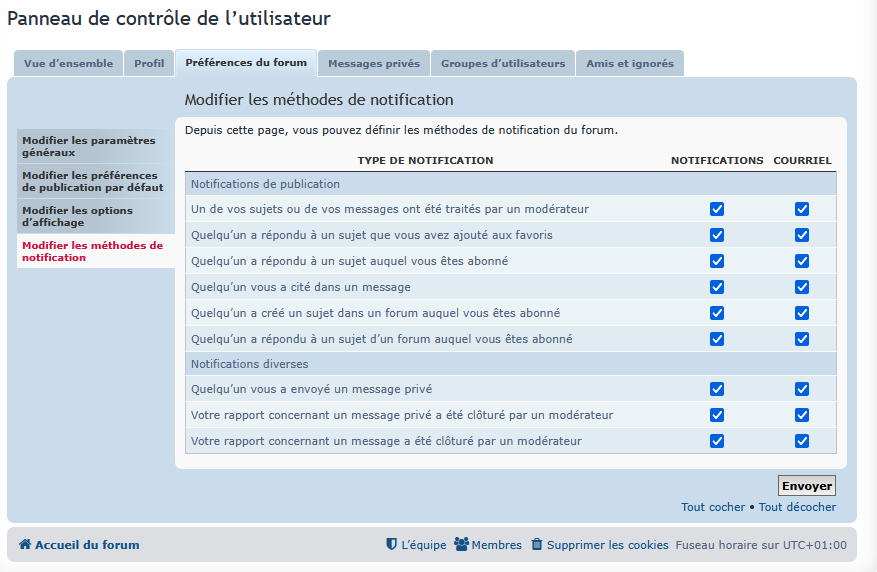This screenshot has width=877, height=572.
Task: Toggle Notifications for closed private message report
Action: pos(716,415)
